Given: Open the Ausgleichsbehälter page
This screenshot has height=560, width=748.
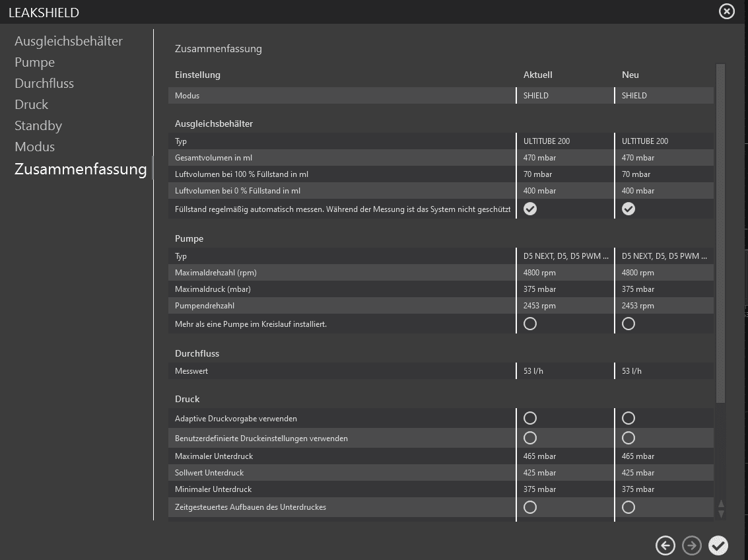Looking at the screenshot, I should coord(69,41).
